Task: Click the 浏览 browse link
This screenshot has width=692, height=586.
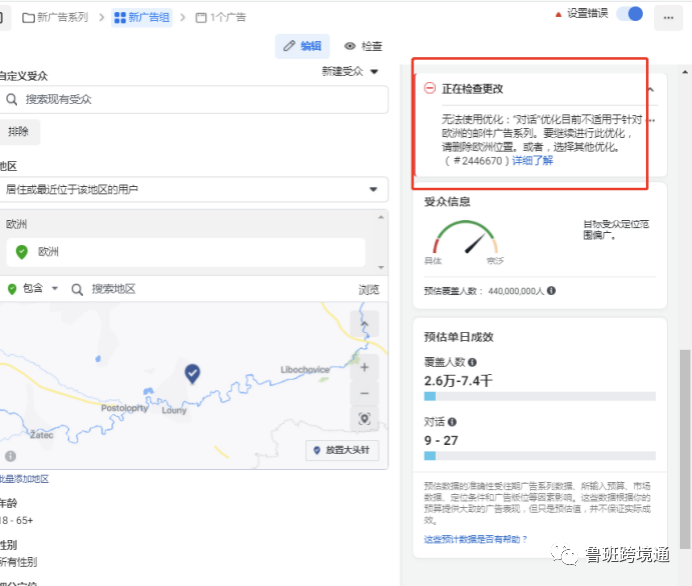Action: (369, 289)
